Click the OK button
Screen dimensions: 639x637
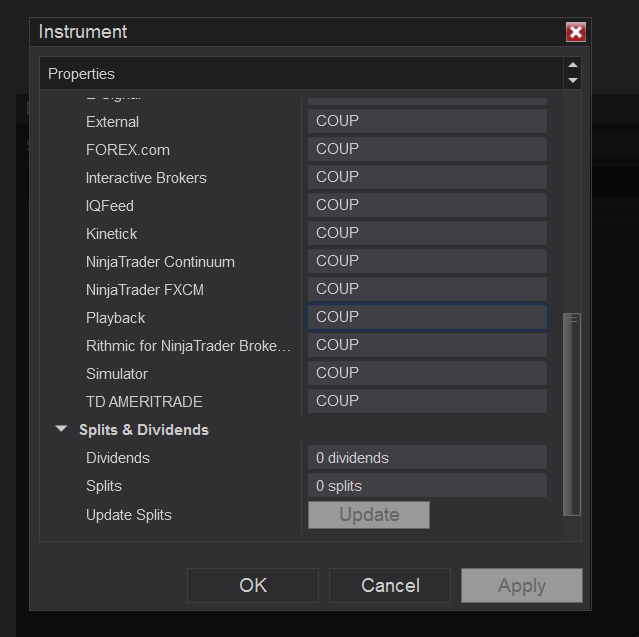(253, 585)
